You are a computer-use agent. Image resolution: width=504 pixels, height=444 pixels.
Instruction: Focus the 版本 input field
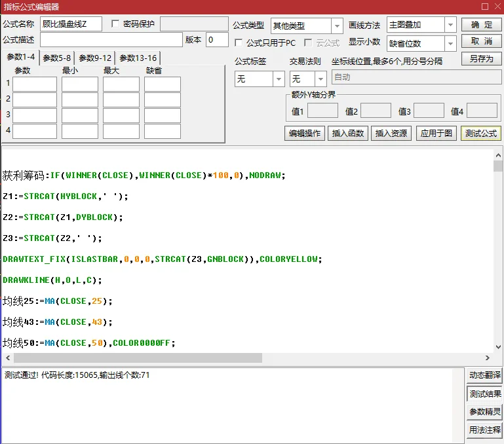tap(217, 40)
